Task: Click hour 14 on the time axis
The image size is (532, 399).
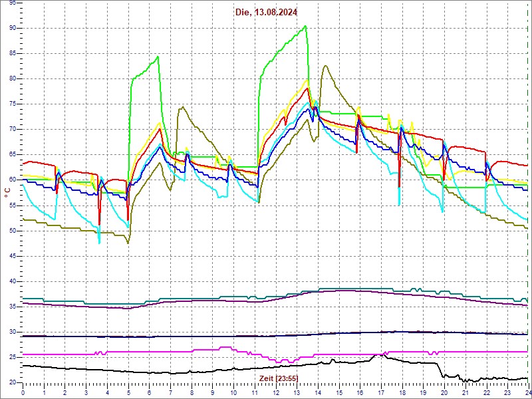Action: click(318, 392)
